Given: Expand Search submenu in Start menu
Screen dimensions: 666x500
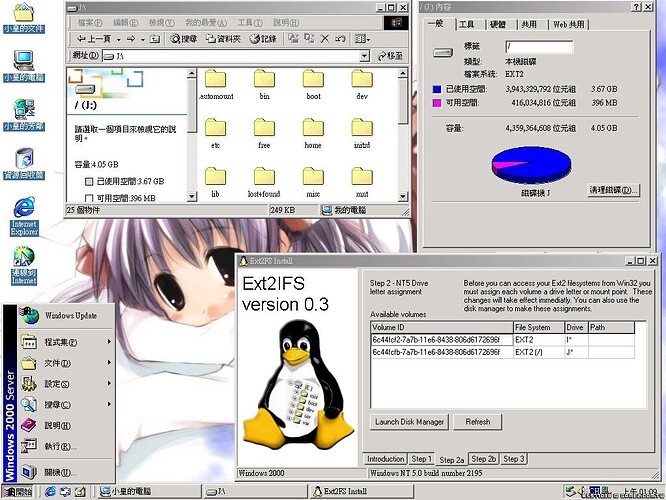Looking at the screenshot, I should click(x=66, y=404).
